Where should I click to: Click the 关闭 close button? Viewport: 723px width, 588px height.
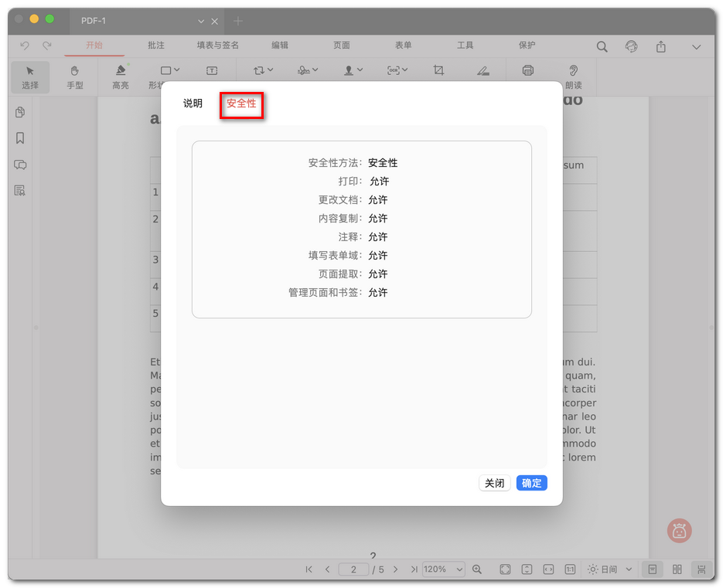pos(495,482)
